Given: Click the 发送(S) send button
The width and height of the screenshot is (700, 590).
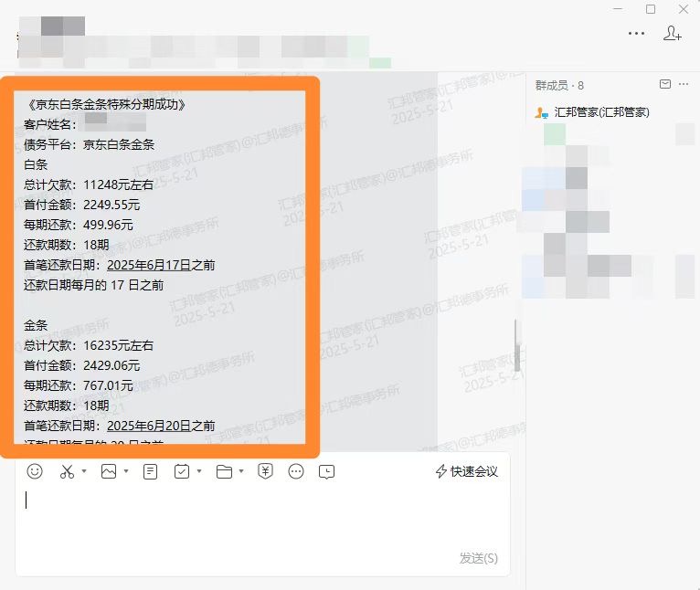Looking at the screenshot, I should [x=479, y=558].
